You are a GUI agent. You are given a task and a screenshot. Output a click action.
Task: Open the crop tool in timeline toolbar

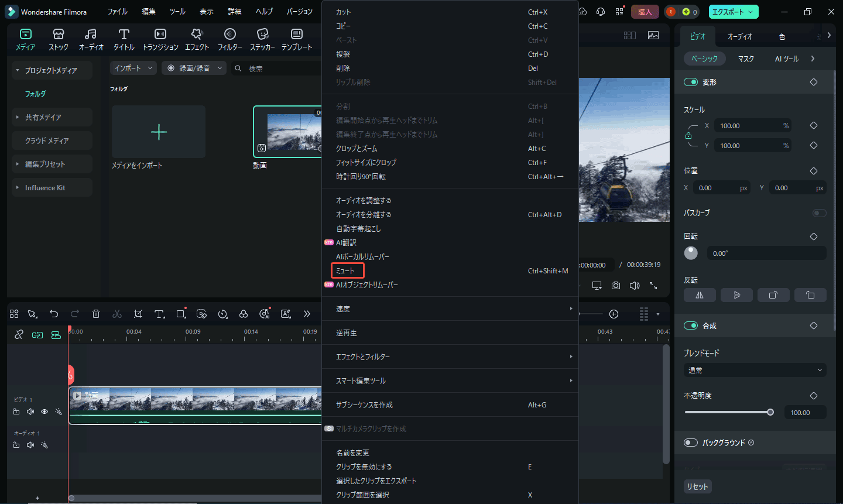(x=138, y=314)
